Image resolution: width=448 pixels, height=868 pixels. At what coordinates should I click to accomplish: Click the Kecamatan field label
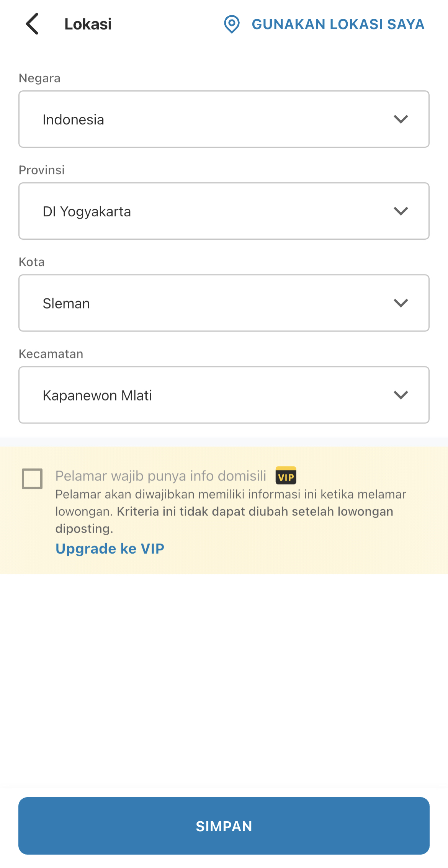[x=51, y=354]
